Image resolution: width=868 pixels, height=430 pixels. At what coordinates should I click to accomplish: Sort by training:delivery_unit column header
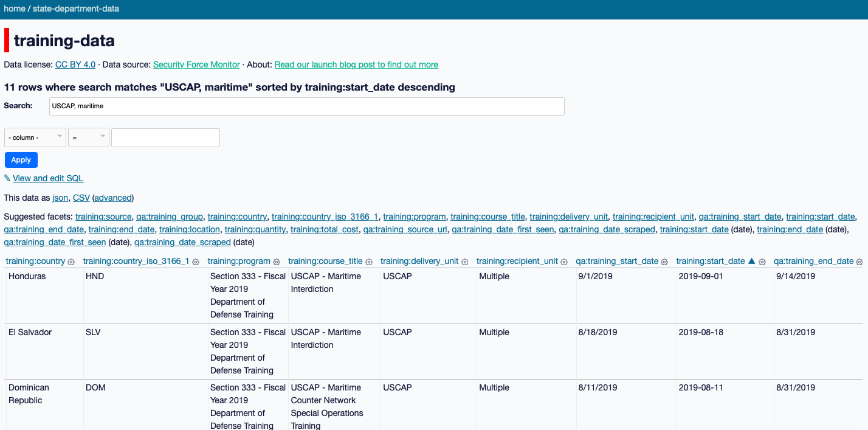(419, 261)
